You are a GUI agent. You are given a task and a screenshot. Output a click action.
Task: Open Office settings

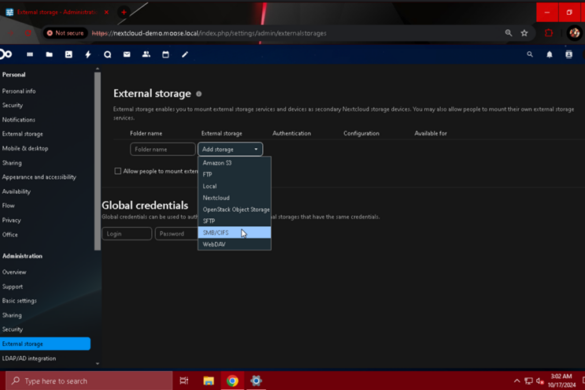click(10, 235)
